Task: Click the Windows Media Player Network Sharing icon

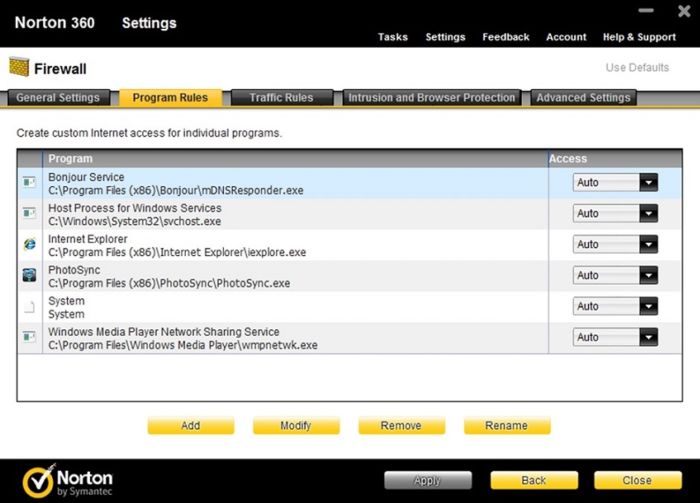Action: point(29,337)
